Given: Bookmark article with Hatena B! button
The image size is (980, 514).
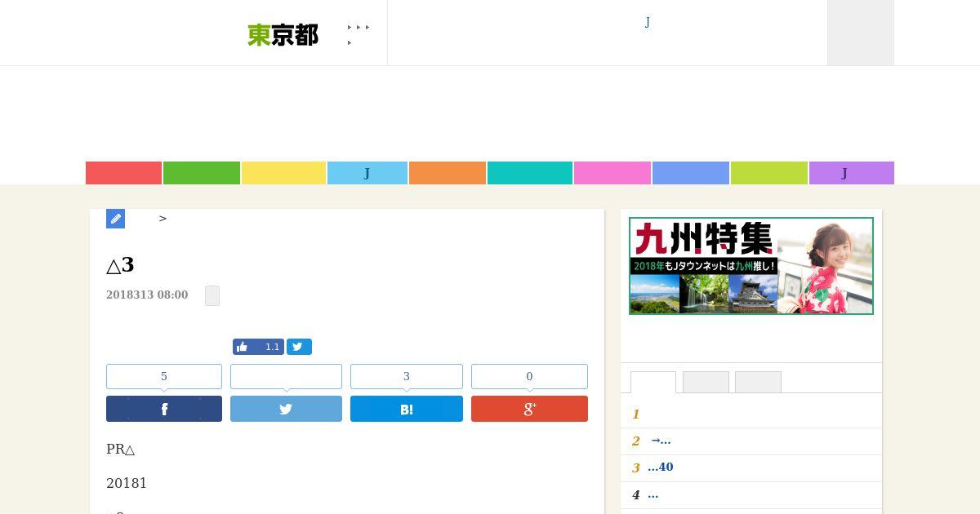Looking at the screenshot, I should click(x=407, y=409).
